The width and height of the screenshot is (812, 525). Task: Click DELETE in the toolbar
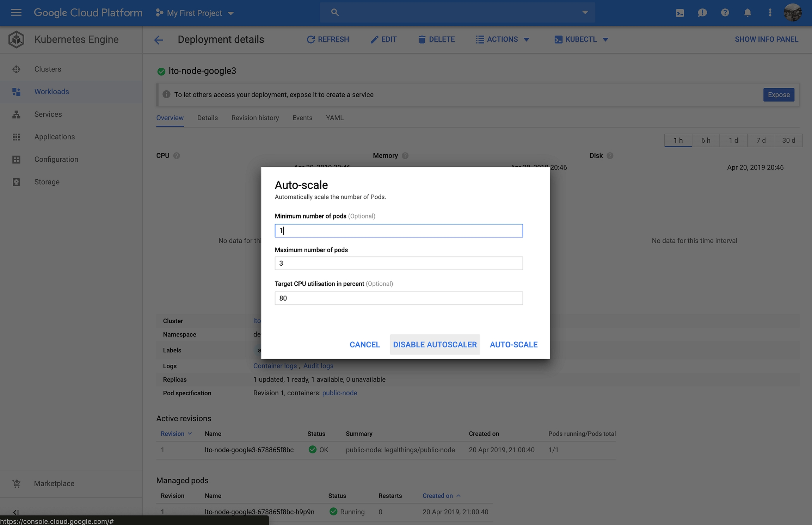click(436, 39)
